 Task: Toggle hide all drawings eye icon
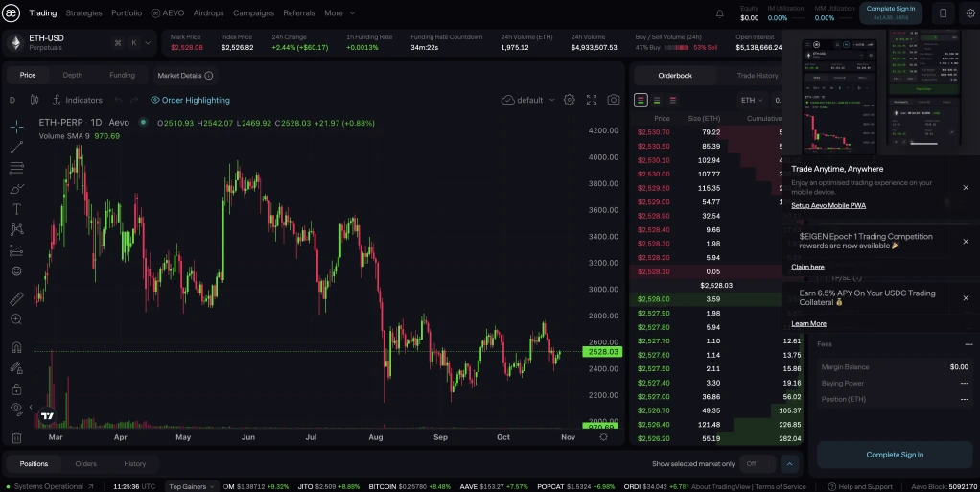17,409
